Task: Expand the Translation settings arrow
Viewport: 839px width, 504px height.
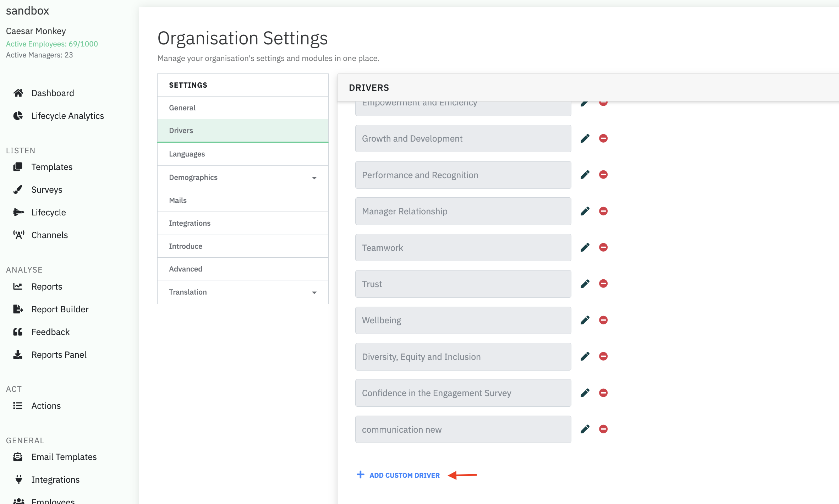Action: tap(314, 292)
